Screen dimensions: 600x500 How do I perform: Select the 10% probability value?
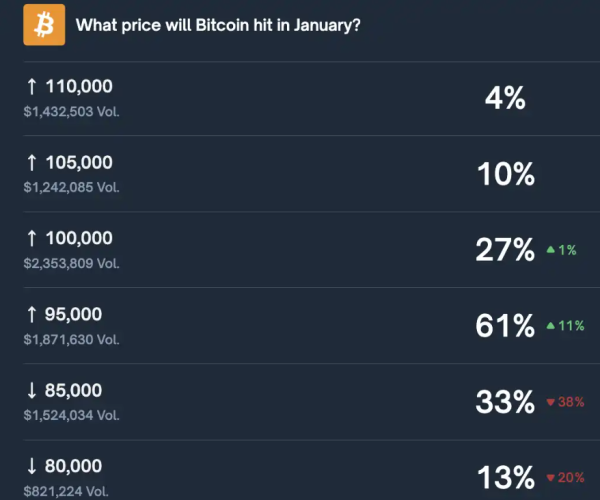click(x=505, y=174)
